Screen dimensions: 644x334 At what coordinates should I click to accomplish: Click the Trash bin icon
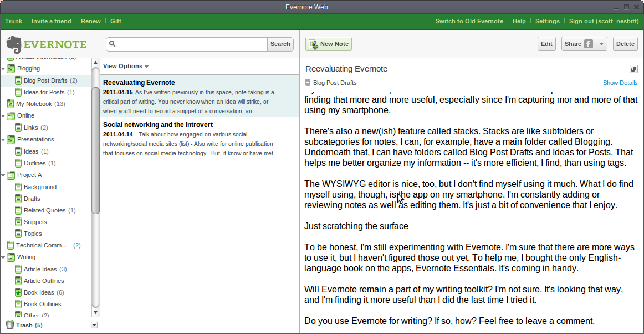point(9,325)
